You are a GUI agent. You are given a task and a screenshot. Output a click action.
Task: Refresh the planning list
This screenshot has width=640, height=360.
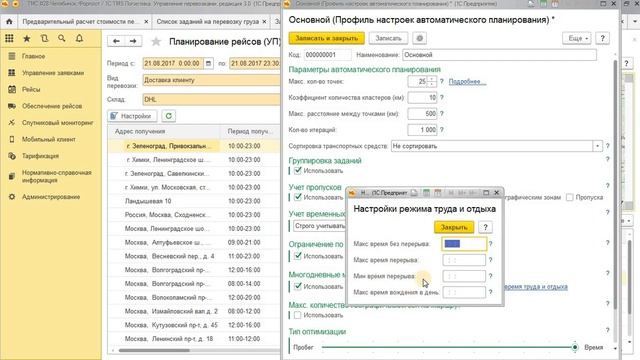169,116
